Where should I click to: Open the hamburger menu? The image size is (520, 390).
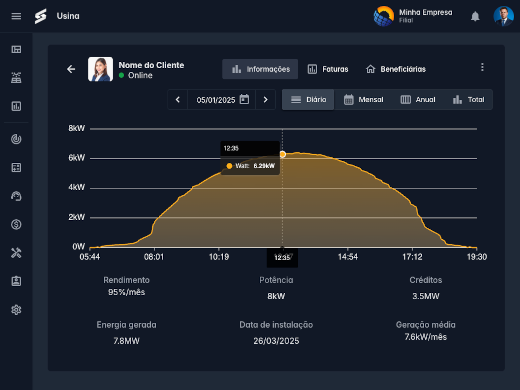pos(16,16)
